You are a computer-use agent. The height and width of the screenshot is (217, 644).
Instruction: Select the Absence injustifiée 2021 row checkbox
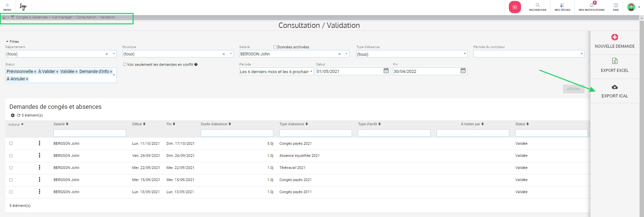point(11,156)
